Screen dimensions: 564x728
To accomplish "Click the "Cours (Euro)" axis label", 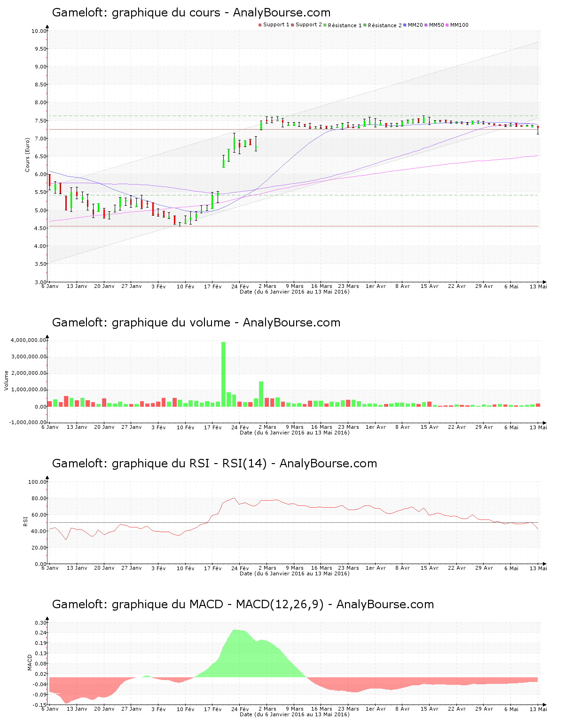I will coord(27,155).
